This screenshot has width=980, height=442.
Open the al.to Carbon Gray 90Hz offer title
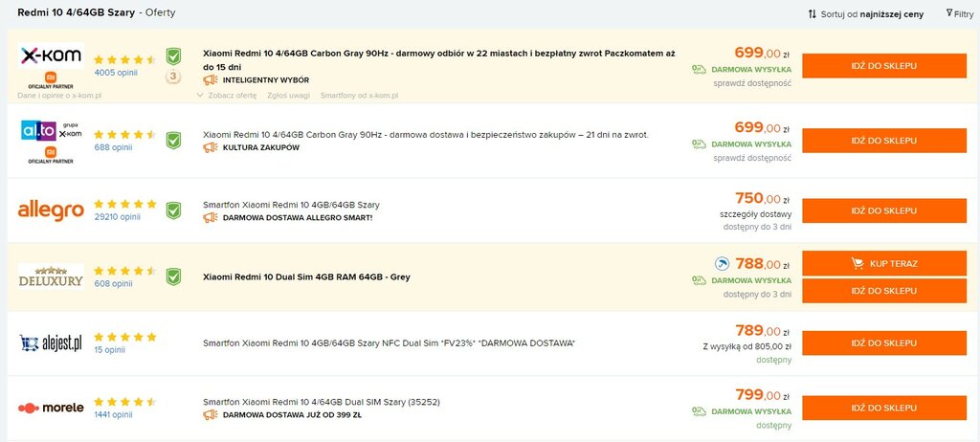pos(426,134)
